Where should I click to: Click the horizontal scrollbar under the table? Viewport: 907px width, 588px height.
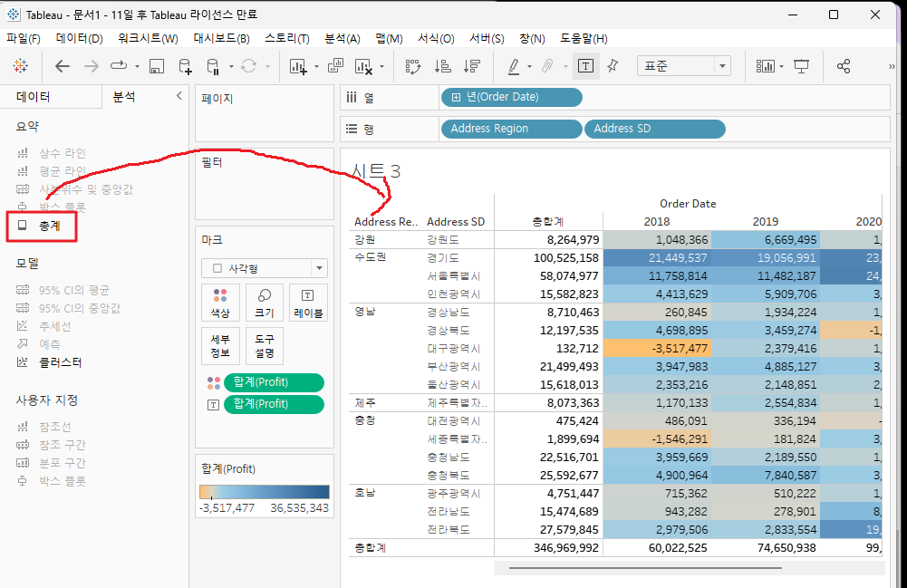tap(645, 568)
